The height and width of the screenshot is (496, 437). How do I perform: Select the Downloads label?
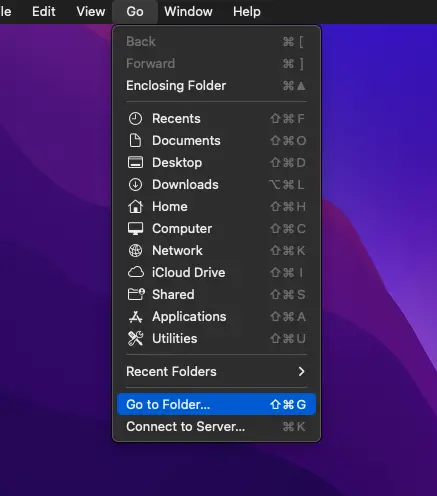coord(185,185)
